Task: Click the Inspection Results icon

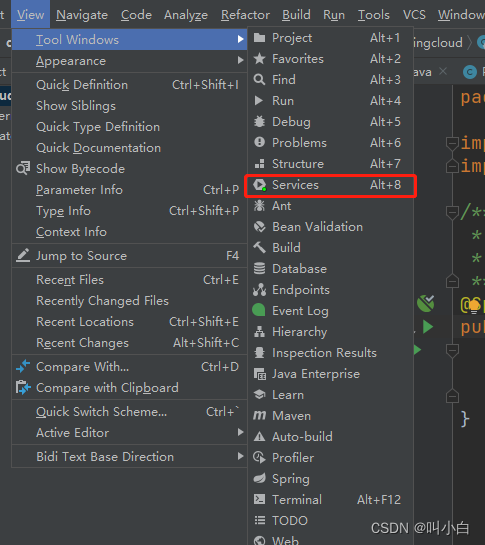Action: tap(259, 352)
